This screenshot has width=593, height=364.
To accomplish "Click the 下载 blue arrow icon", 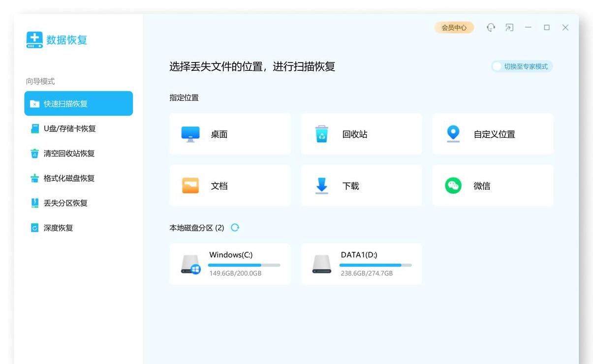I will tap(322, 186).
